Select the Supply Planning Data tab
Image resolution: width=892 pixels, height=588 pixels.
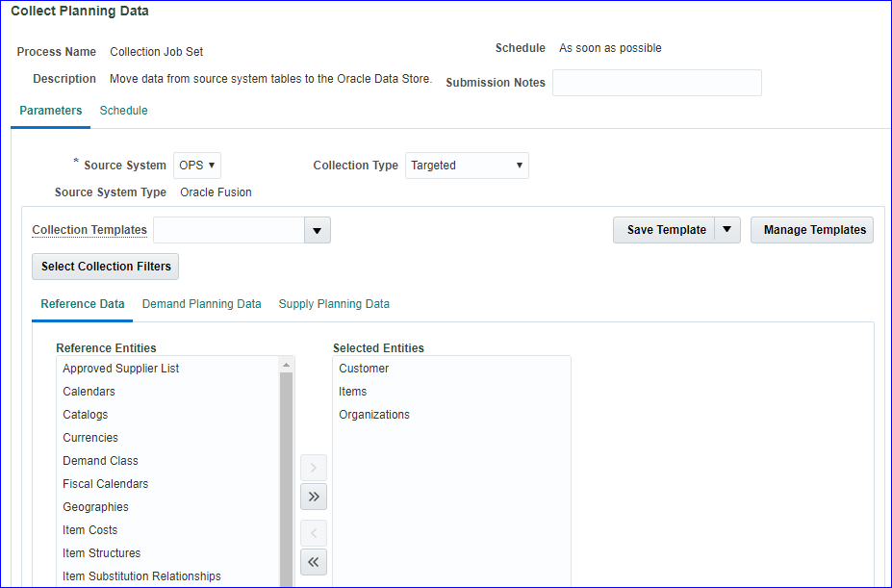click(x=334, y=304)
